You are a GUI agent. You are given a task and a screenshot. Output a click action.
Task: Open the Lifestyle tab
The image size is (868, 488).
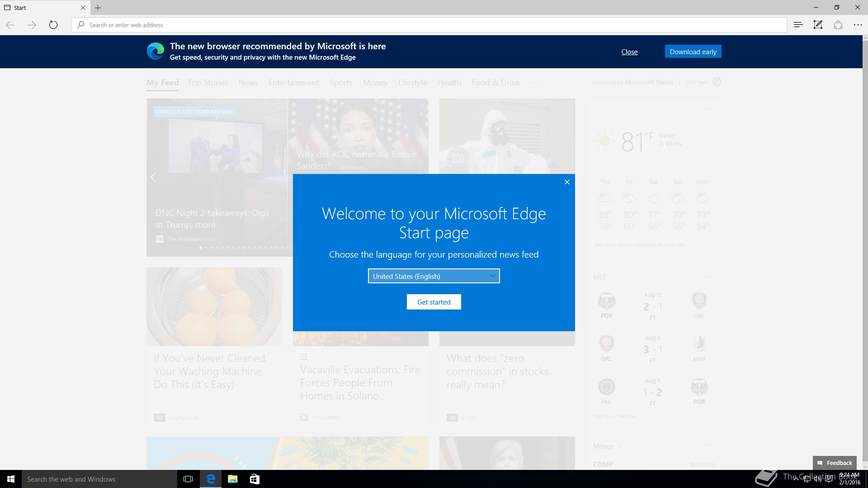pos(413,83)
